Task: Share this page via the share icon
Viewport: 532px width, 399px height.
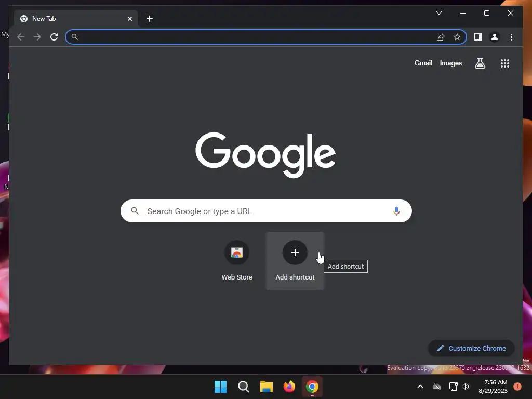Action: [x=441, y=37]
